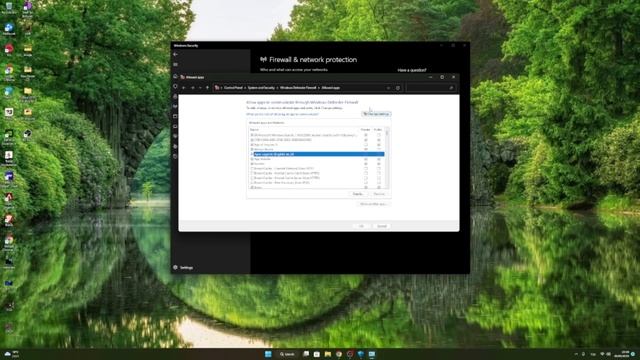Click the Public column header
The height and width of the screenshot is (360, 640).
[x=378, y=130]
